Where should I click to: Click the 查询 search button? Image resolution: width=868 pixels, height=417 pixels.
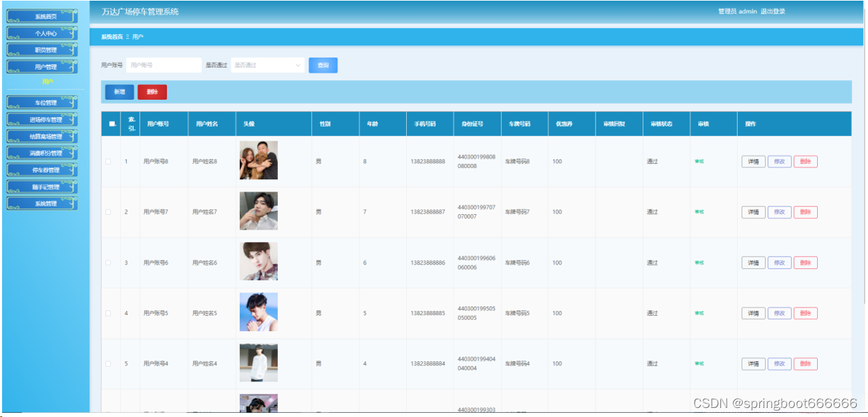(x=323, y=65)
